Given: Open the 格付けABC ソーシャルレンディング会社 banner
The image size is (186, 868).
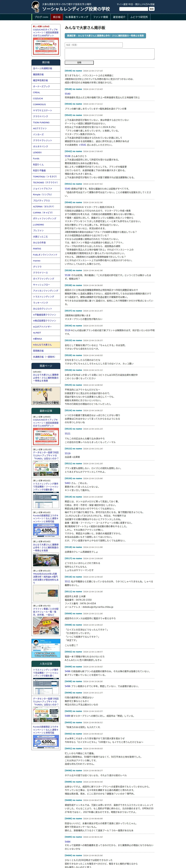Looking at the screenshot, I should pos(46,396).
